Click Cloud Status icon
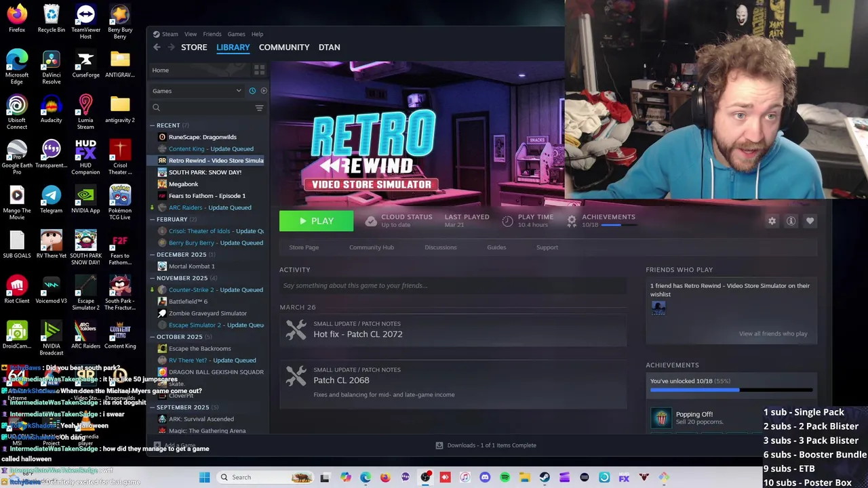Screen dimensions: 868x488 click(370, 221)
